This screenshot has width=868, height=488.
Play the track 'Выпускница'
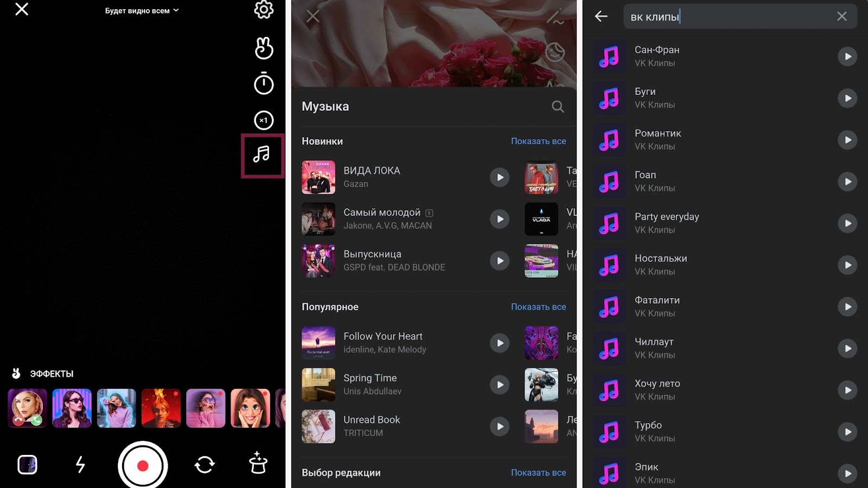coord(500,261)
